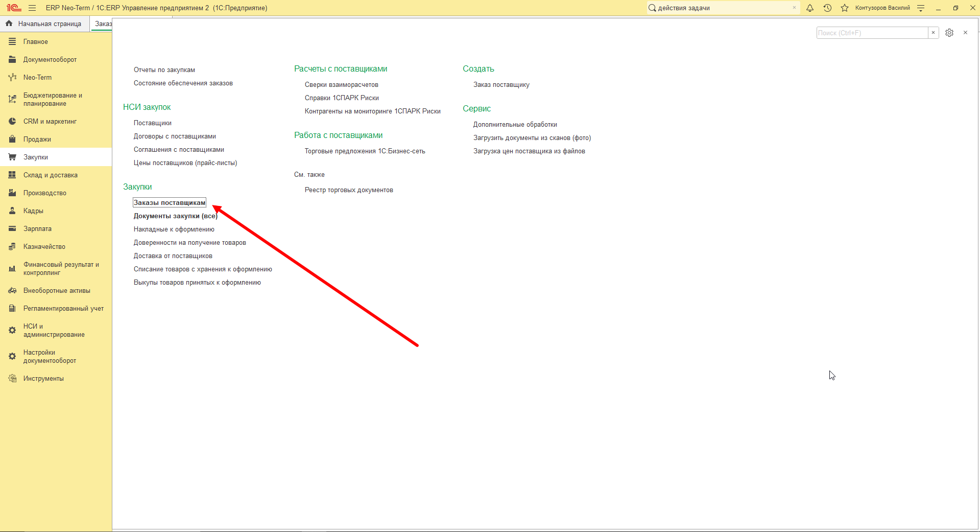Open the history clock icon

tap(827, 8)
